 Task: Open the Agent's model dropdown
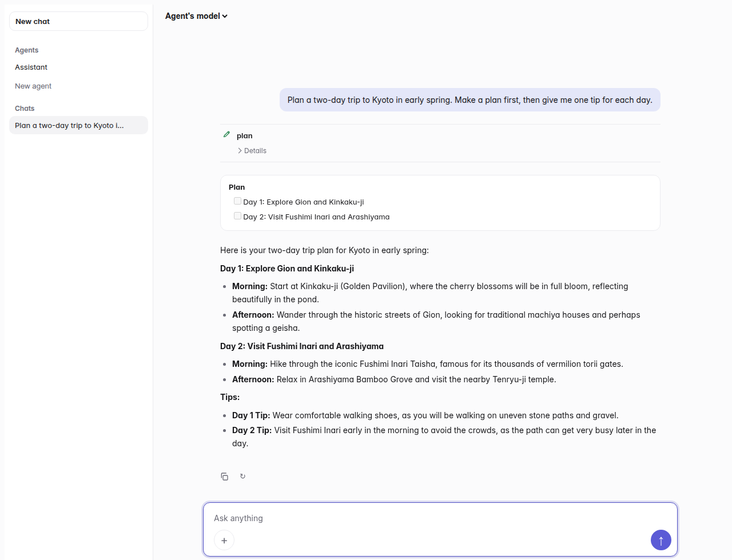[x=196, y=16]
